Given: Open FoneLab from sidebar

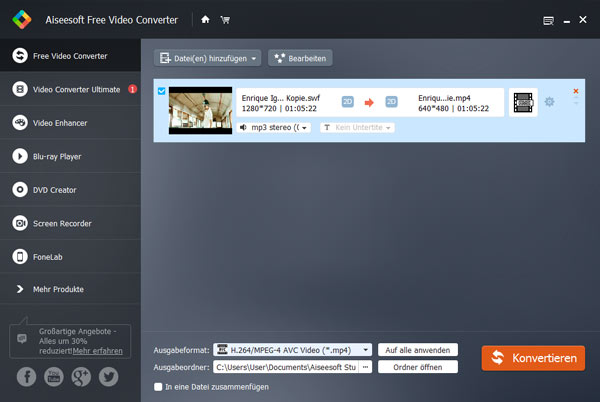Looking at the screenshot, I should tap(70, 257).
